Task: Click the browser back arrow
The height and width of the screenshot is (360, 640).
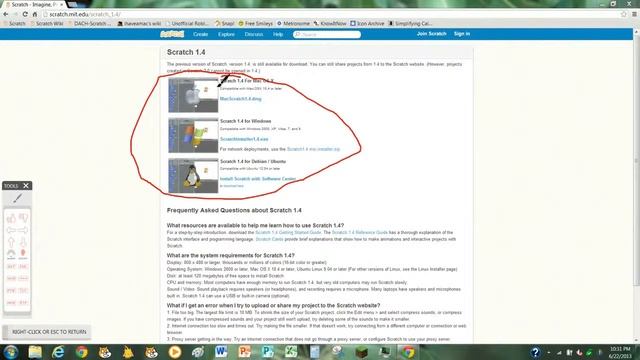Action: point(6,14)
